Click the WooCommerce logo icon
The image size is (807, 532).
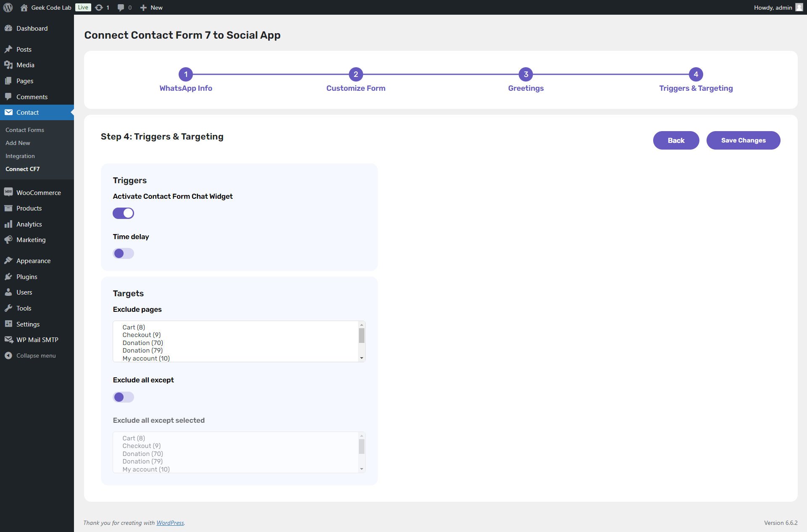coord(8,192)
